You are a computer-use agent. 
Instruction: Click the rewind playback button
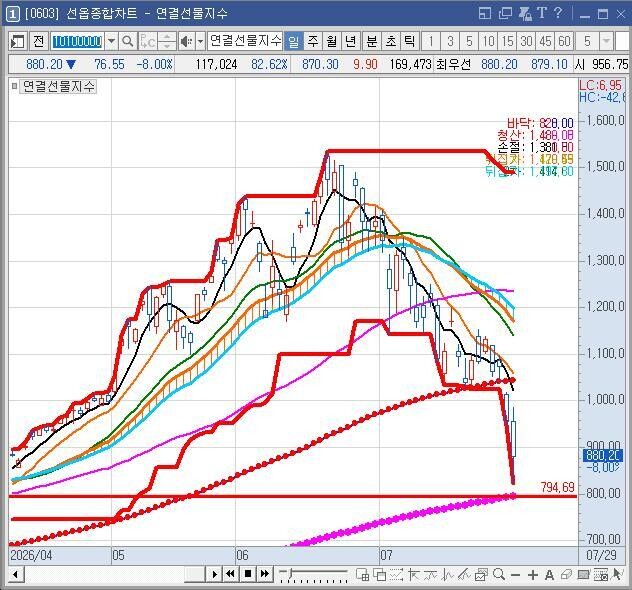point(231,574)
